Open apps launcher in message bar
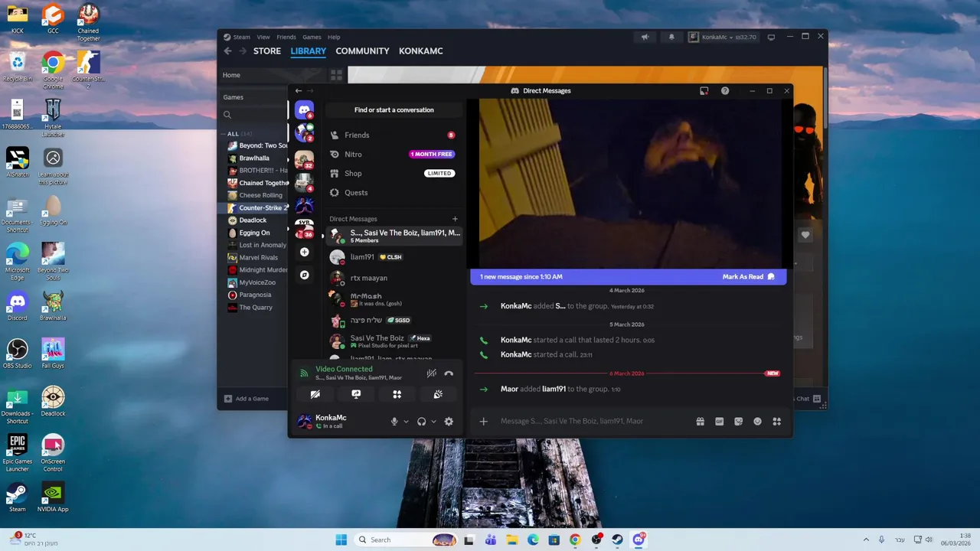Image resolution: width=980 pixels, height=551 pixels. tap(776, 421)
